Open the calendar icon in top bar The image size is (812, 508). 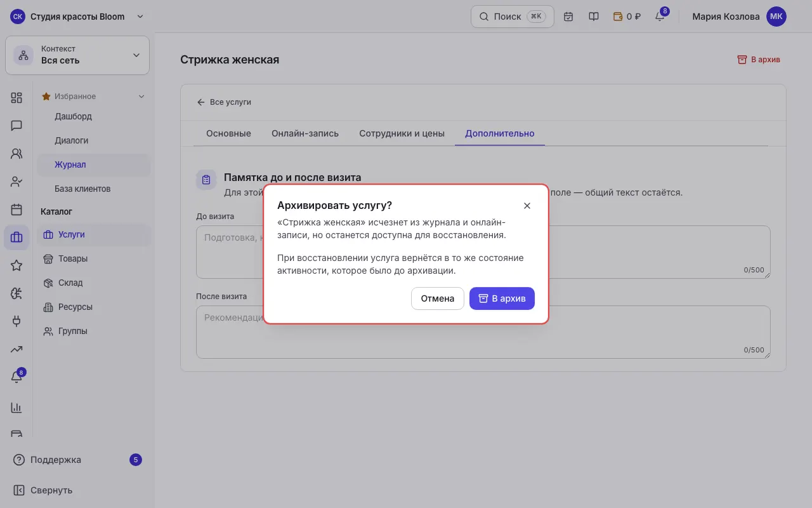coord(568,17)
